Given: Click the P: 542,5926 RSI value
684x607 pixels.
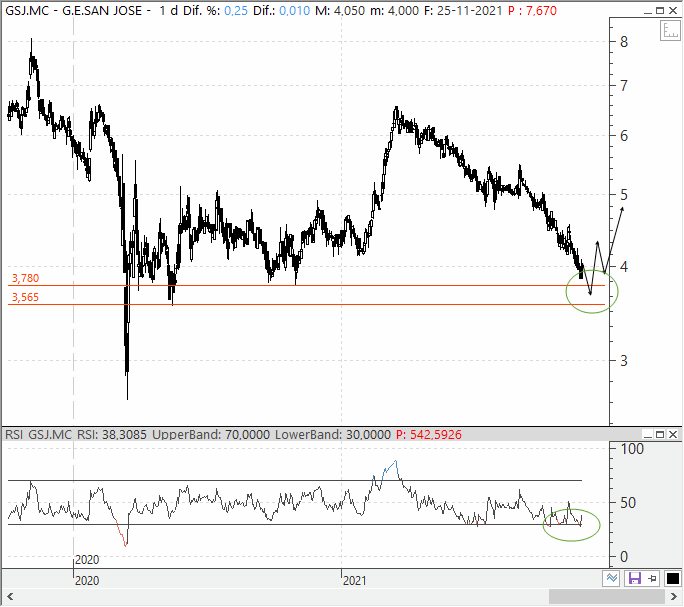Looking at the screenshot, I should pos(429,435).
